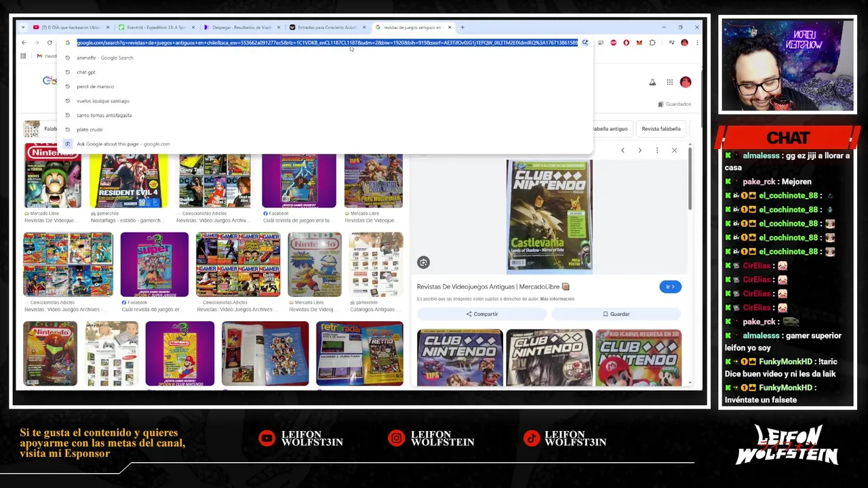
Task: Click the Guardar save button
Action: 616,314
